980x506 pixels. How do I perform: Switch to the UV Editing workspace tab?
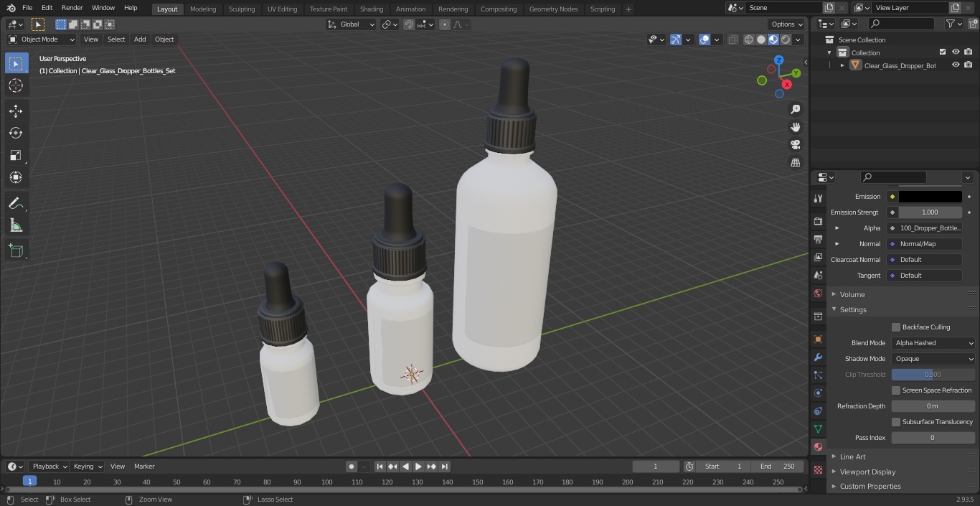(x=282, y=9)
